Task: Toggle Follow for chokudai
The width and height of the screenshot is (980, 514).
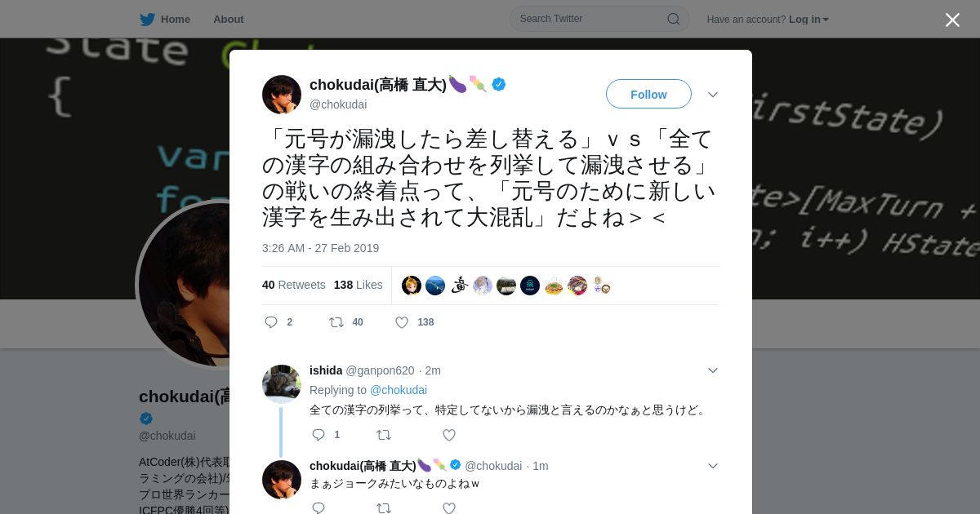Action: coord(648,94)
